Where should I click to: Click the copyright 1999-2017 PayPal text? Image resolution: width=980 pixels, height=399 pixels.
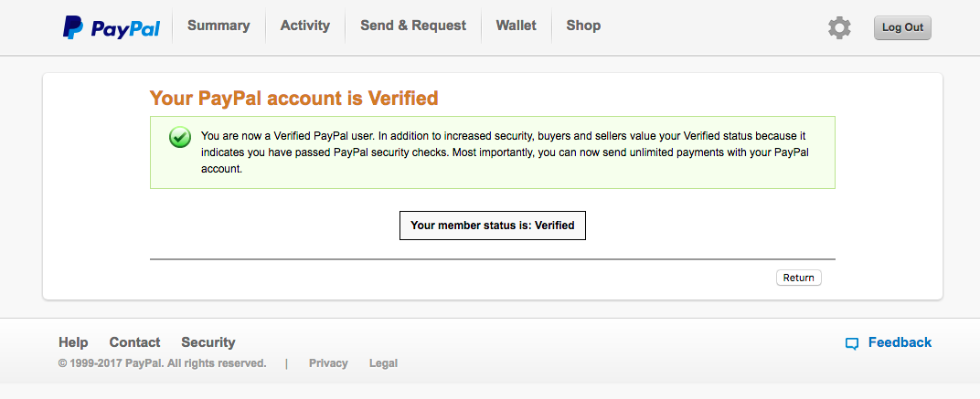[x=162, y=363]
